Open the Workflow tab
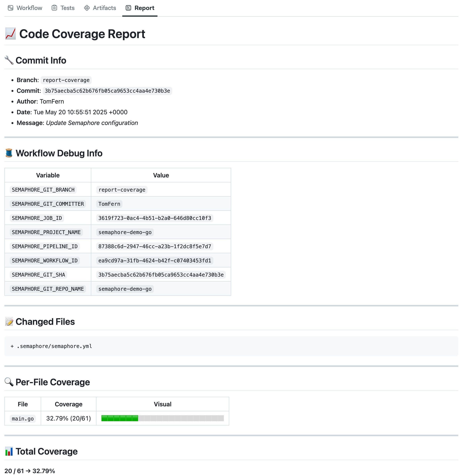The height and width of the screenshot is (476, 460). pos(25,8)
